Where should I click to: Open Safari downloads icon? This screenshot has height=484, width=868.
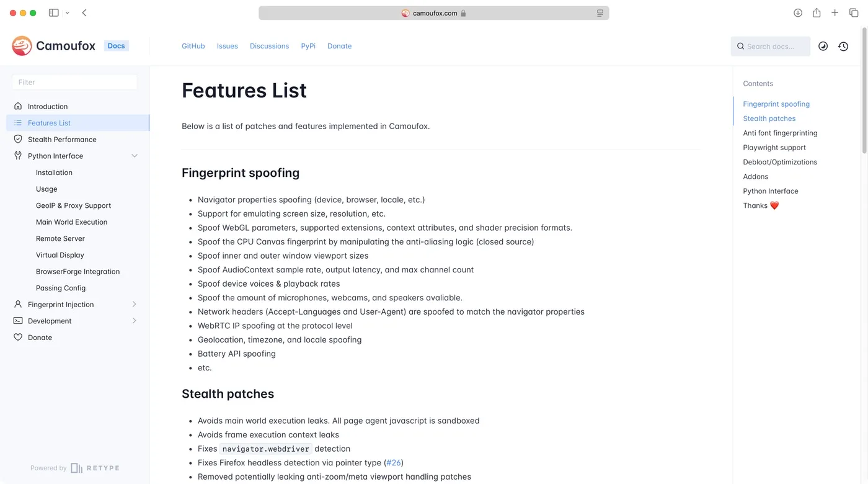(x=798, y=12)
